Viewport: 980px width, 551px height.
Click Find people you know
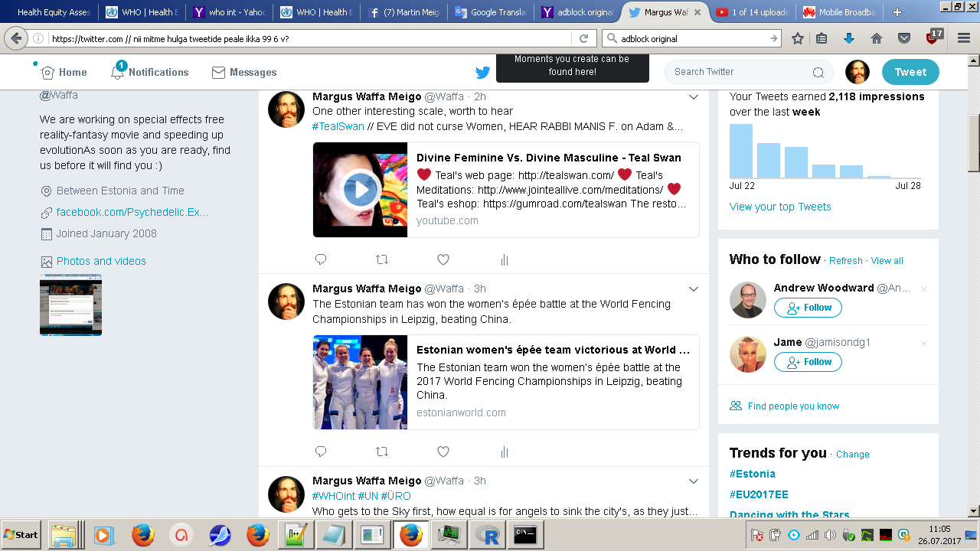(x=793, y=406)
